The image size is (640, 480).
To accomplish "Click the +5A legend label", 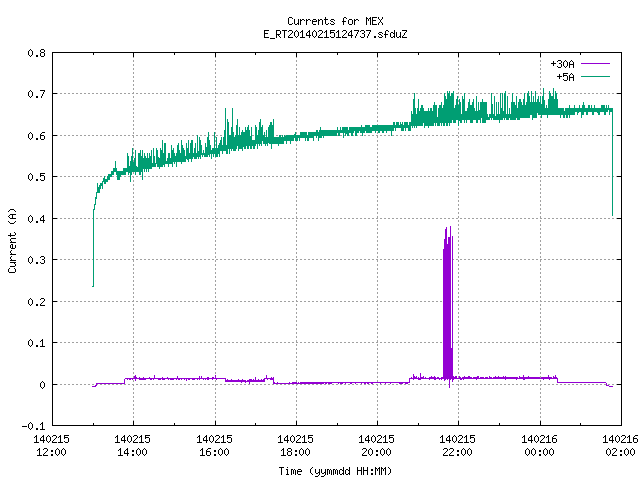I will tap(565, 77).
